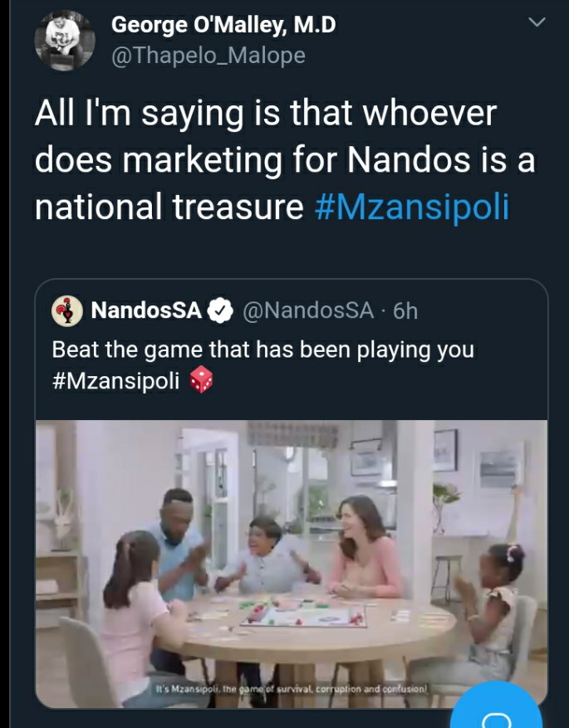This screenshot has height=728, width=569.
Task: Tap the 'national treasure' line of the tweet
Action: pyautogui.click(x=169, y=206)
